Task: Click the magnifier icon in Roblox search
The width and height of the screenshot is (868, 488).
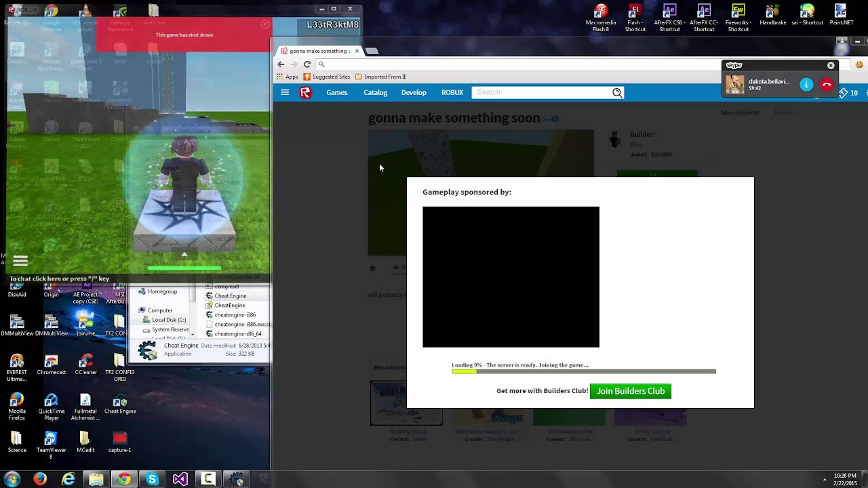Action: coord(617,93)
